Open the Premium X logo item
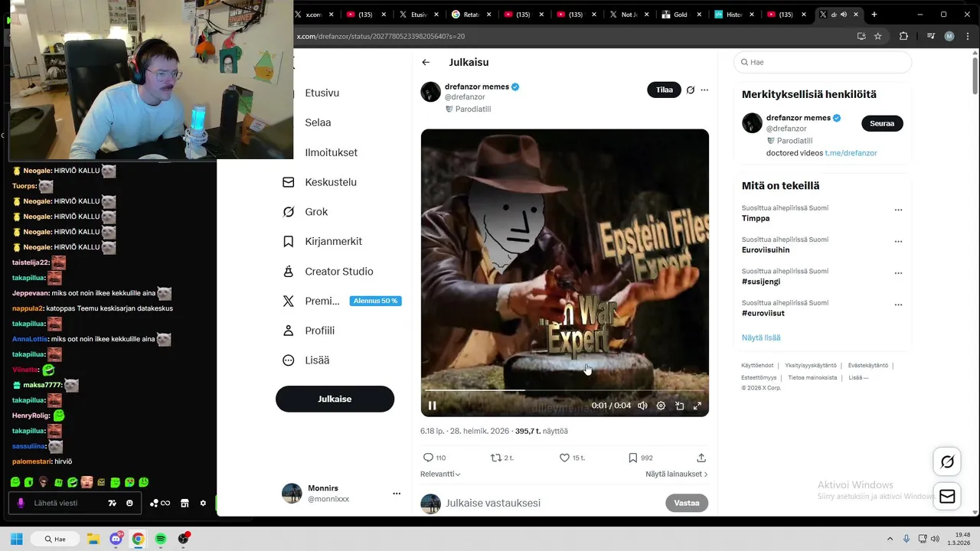Screen dimensions: 980x551 tap(289, 301)
